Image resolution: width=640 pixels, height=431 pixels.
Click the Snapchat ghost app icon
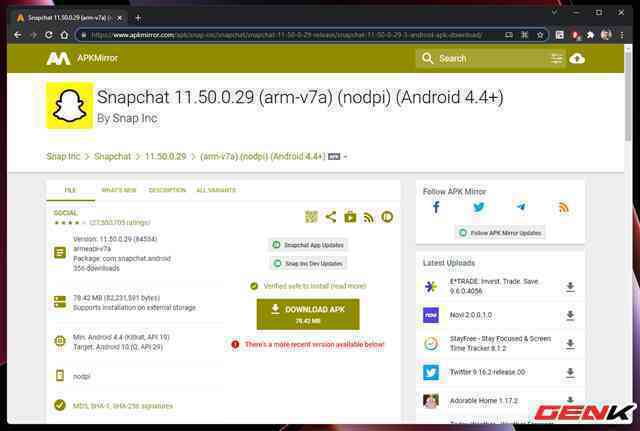(70, 106)
